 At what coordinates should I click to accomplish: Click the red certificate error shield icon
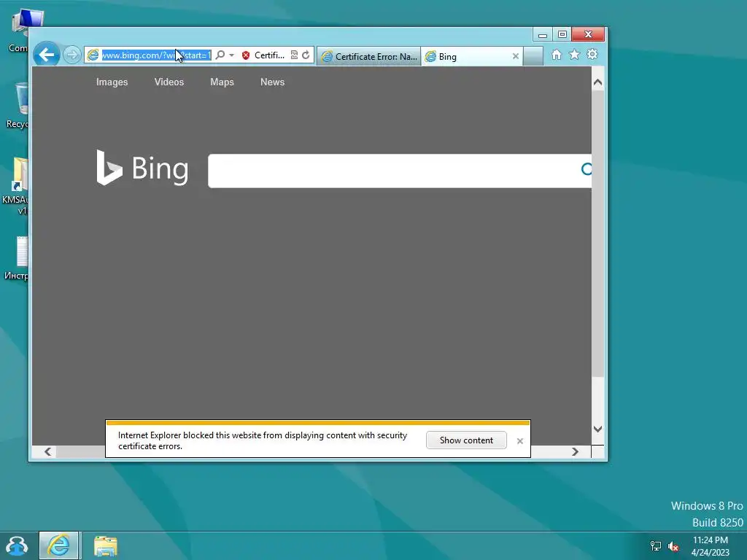(246, 55)
